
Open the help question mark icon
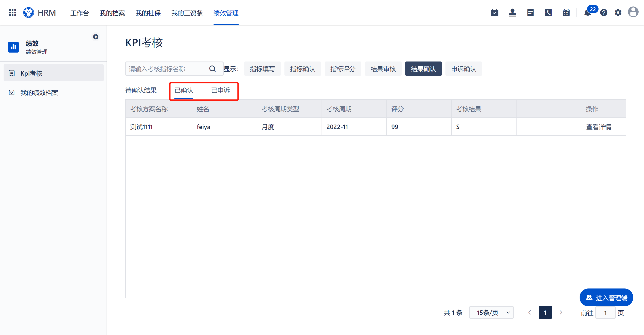[604, 13]
